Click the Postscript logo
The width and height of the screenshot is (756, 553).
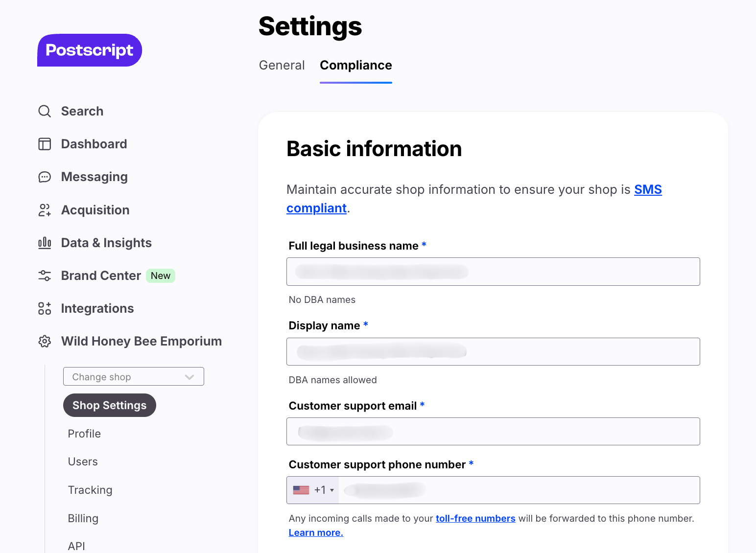click(x=90, y=50)
